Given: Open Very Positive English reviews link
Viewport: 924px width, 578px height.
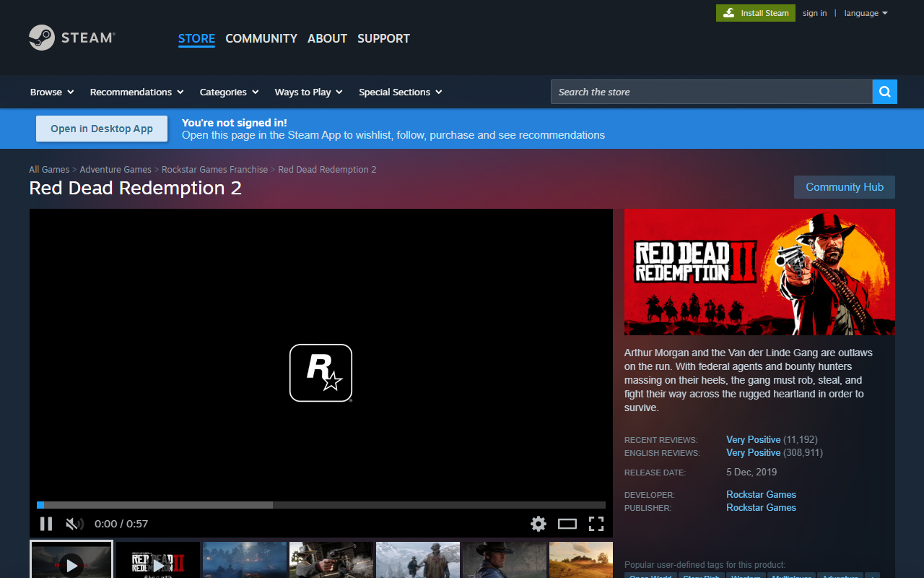Looking at the screenshot, I should tap(753, 452).
